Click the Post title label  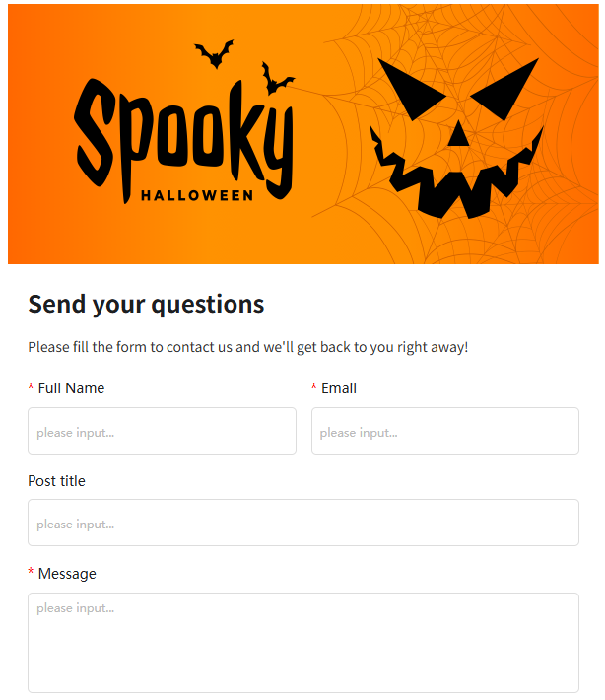[56, 481]
